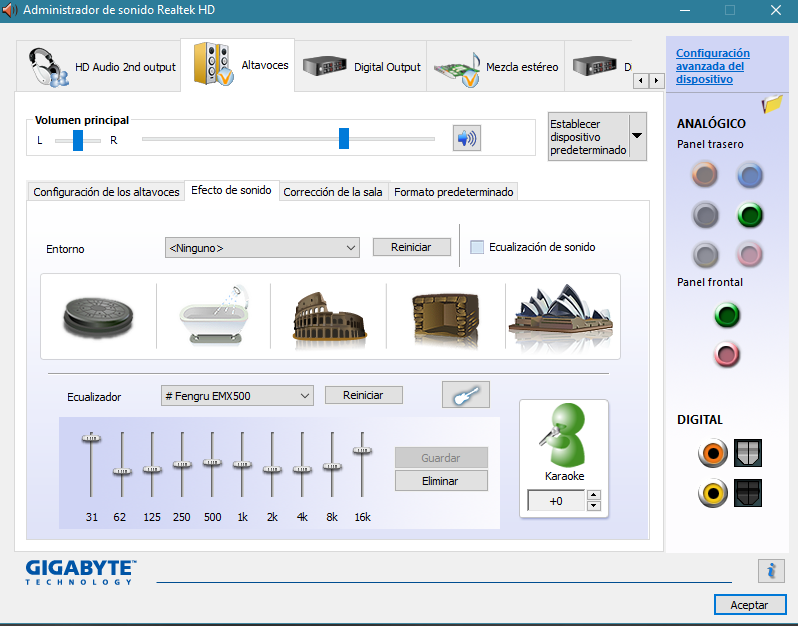Click the lower optical digital connector icon
798x626 pixels.
[748, 493]
